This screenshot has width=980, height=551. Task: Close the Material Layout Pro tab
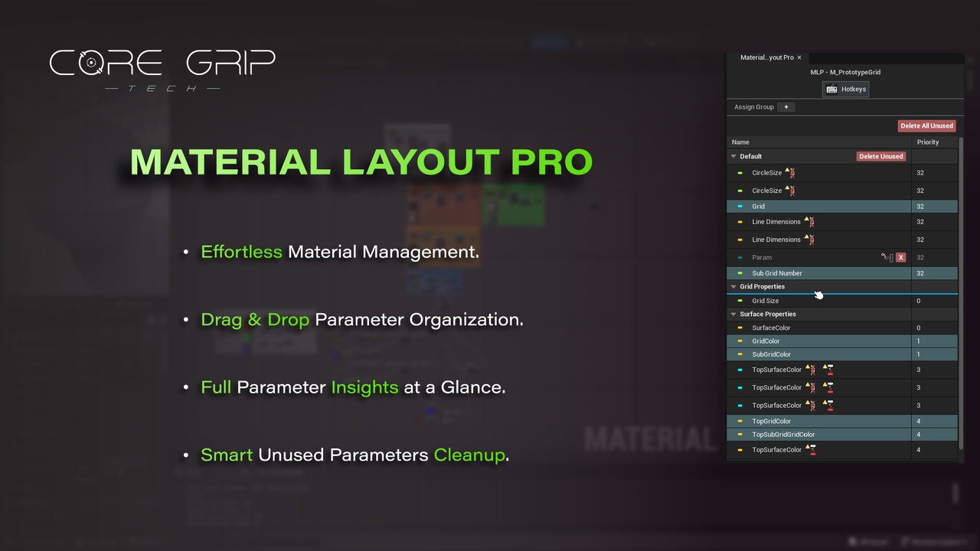799,57
